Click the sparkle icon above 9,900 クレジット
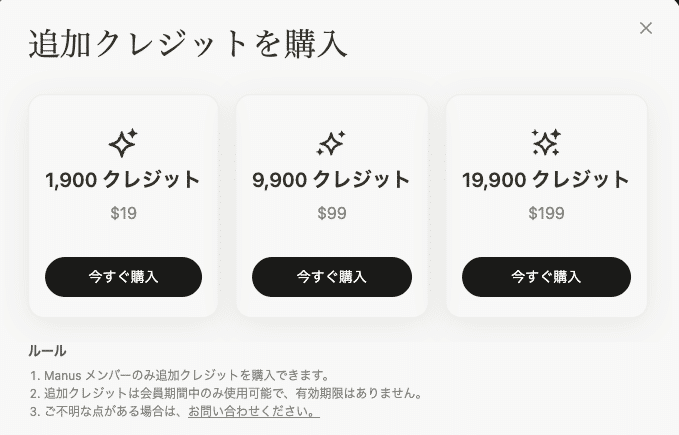This screenshot has height=435, width=679. pyautogui.click(x=331, y=143)
